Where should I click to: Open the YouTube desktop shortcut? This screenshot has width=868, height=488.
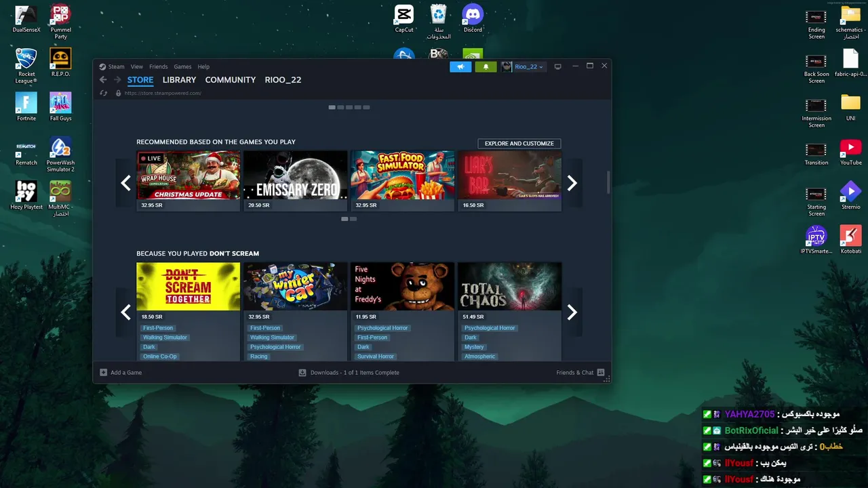[x=850, y=151]
